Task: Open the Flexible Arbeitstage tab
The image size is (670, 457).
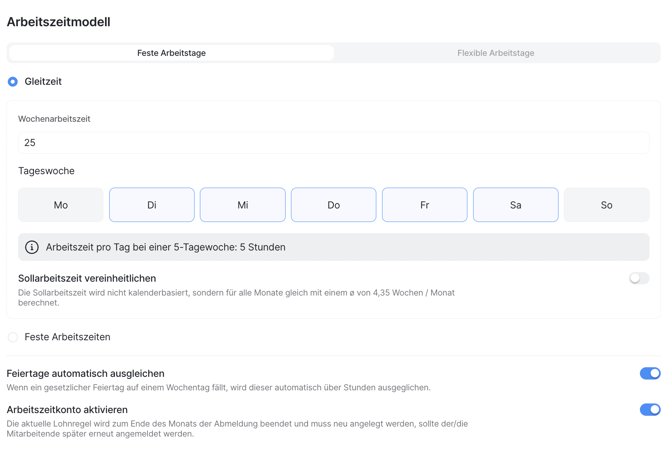Action: pyautogui.click(x=495, y=53)
